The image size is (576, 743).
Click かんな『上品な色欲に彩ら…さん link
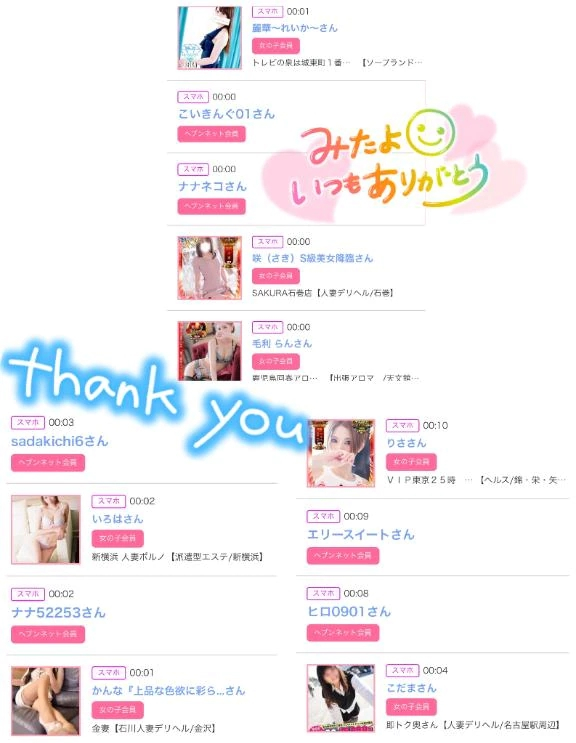click(x=168, y=690)
